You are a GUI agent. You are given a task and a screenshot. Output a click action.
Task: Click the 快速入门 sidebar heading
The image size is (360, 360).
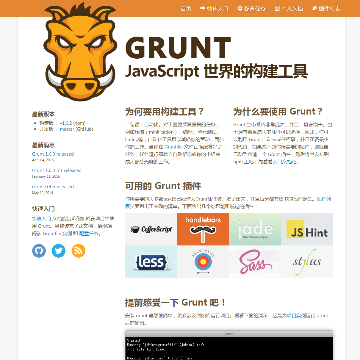43,209
